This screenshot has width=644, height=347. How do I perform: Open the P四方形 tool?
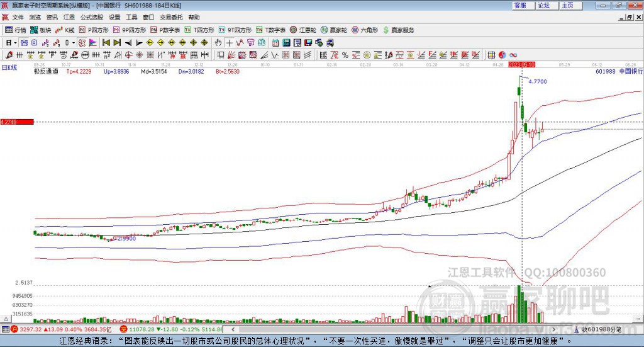[x=94, y=30]
